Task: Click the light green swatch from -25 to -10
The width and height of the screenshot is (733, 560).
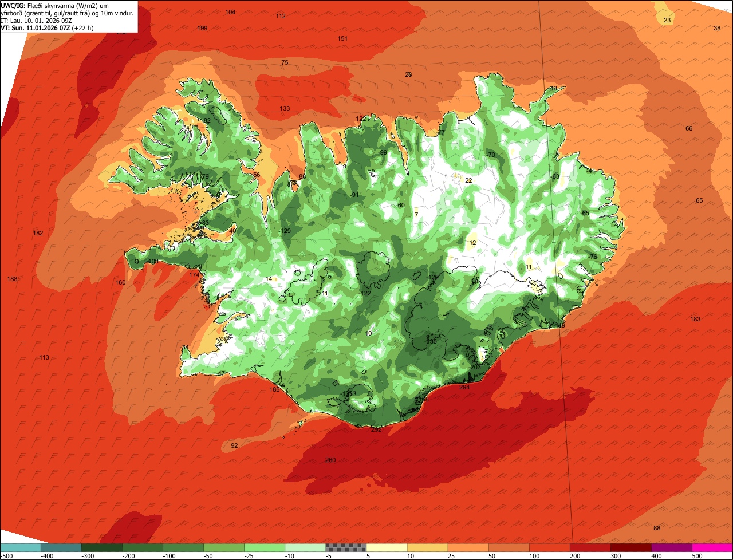Action: (x=264, y=547)
